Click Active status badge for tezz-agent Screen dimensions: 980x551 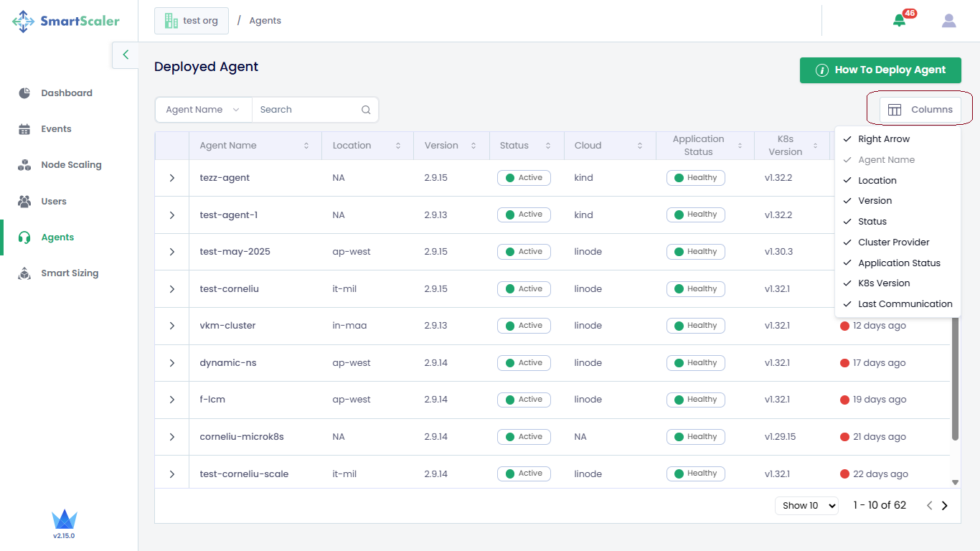coord(524,178)
